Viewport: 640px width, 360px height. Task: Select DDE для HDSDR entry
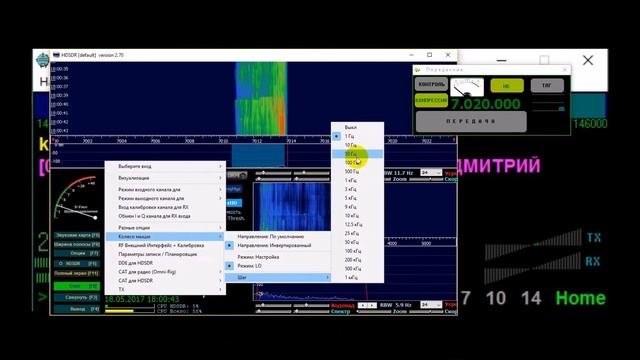click(165, 263)
